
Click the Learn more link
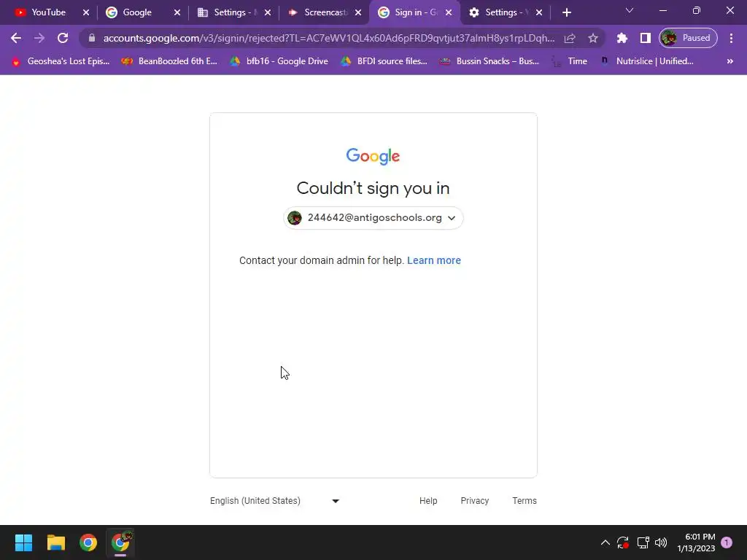(434, 260)
